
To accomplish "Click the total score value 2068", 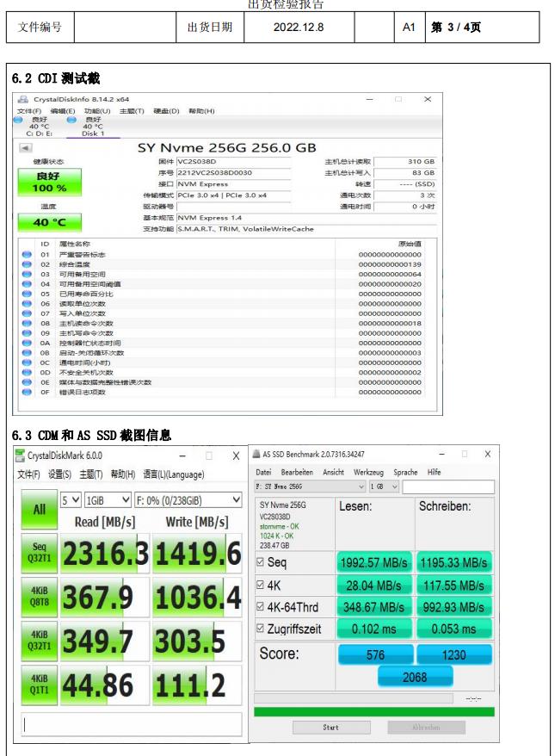I will click(x=415, y=678).
